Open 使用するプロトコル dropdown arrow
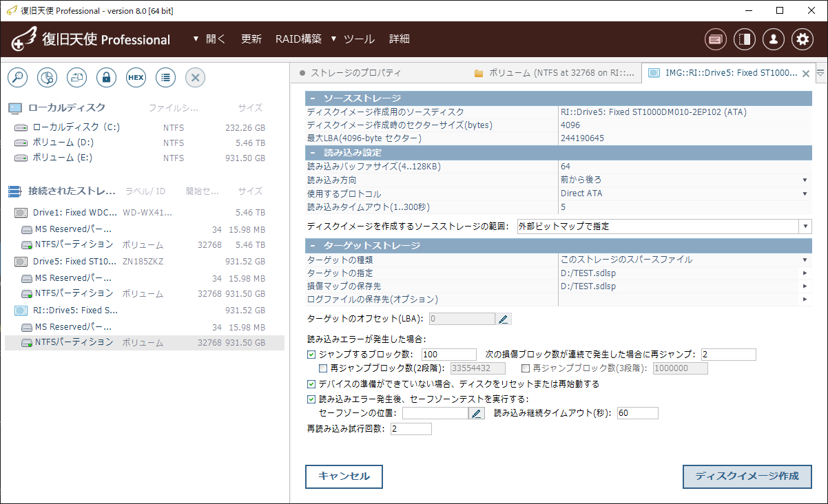 (805, 194)
